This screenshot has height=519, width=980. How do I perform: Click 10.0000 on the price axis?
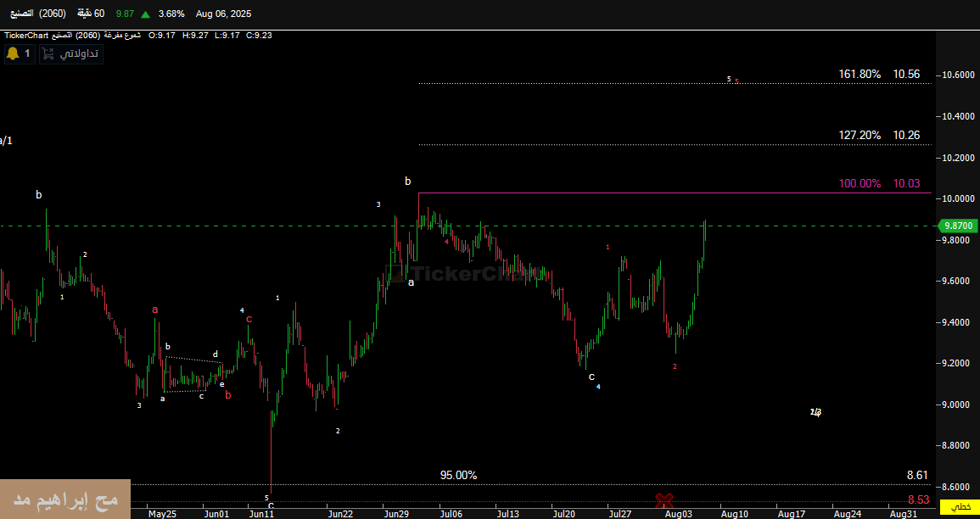(960, 198)
